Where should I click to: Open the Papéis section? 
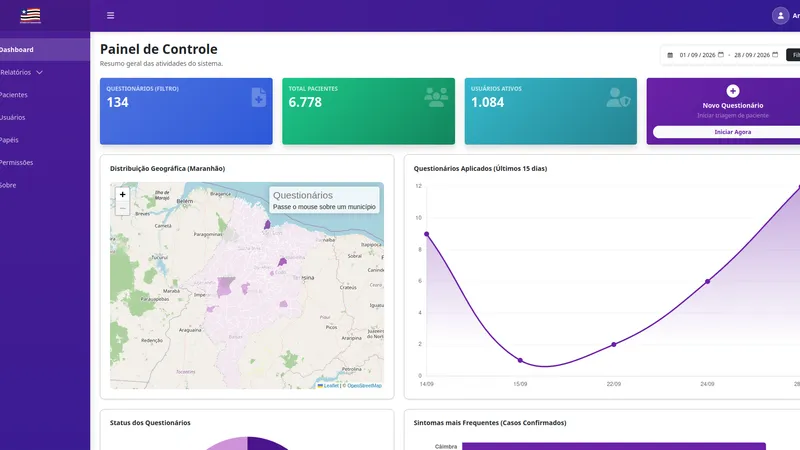pos(45,140)
